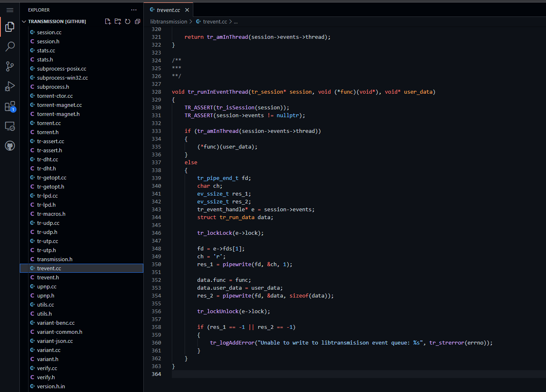Viewport: 546px width, 392px height.
Task: Open variant.h file
Action: tap(82, 359)
